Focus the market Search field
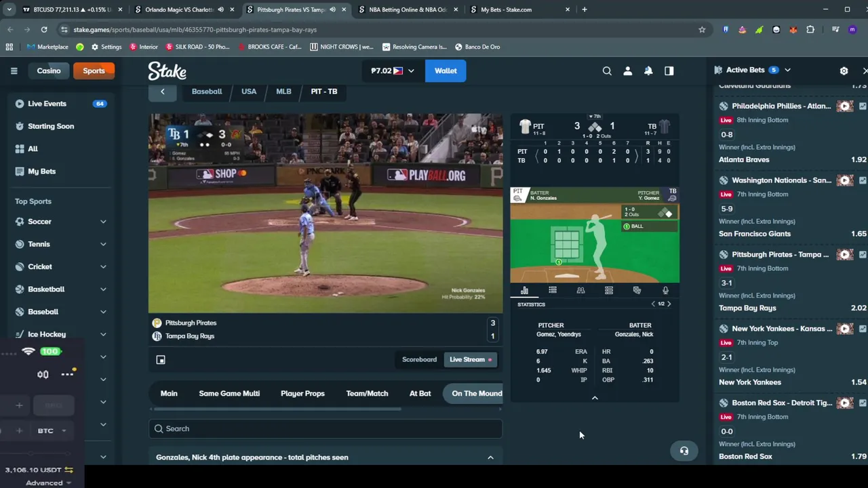Image resolution: width=868 pixels, height=488 pixels. (325, 428)
